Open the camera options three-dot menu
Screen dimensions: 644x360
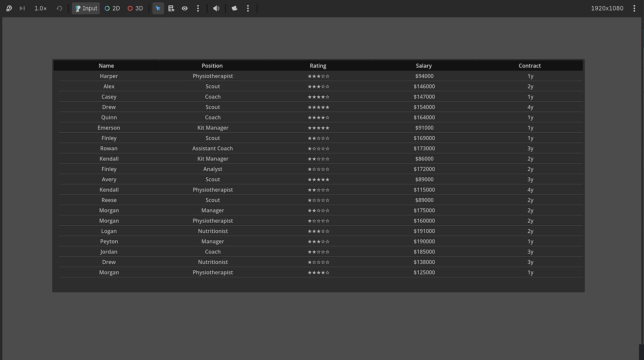(x=248, y=8)
